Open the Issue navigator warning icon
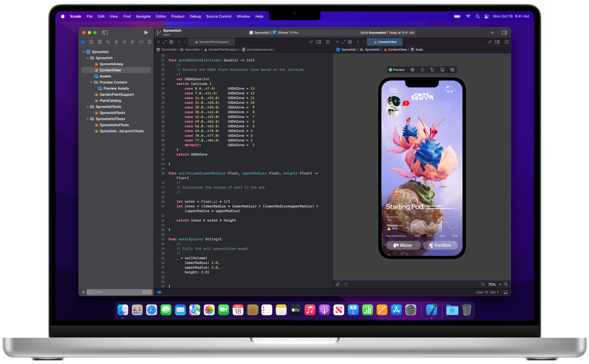 (116, 42)
